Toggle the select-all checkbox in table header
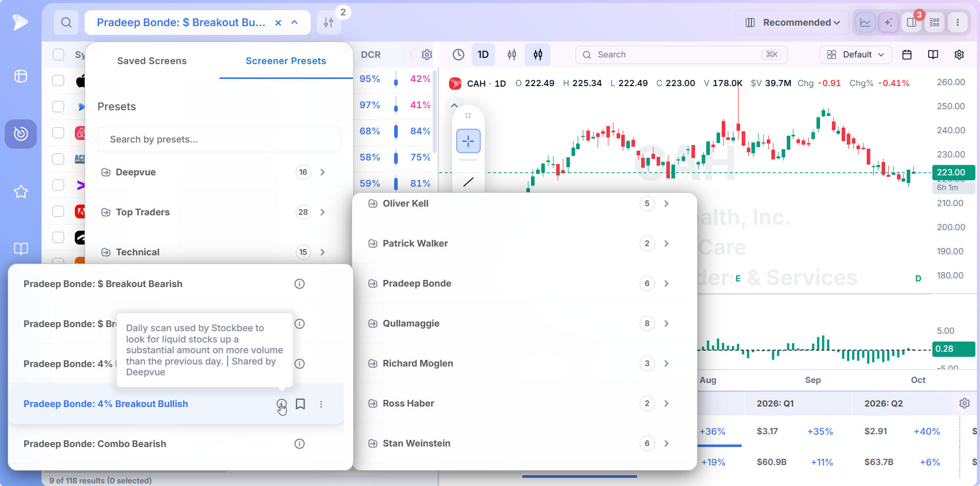The image size is (980, 486). click(58, 55)
